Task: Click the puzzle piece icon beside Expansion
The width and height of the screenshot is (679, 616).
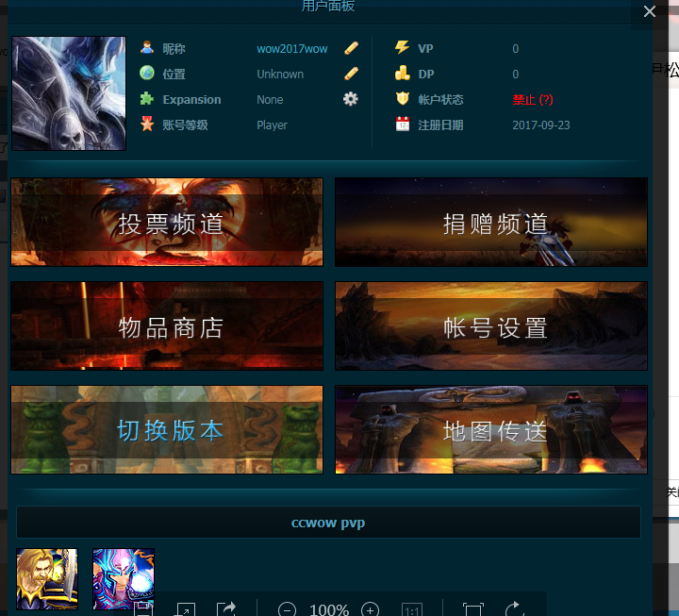Action: (147, 99)
